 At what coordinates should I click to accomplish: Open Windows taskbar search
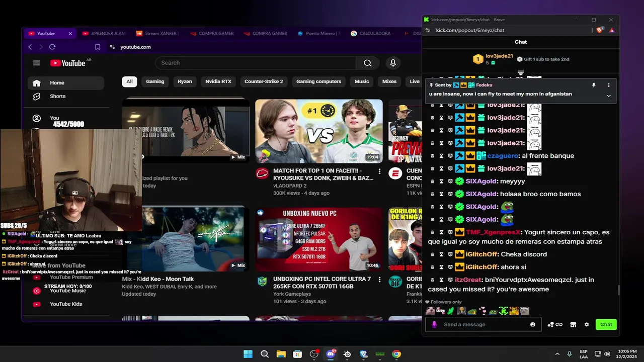pyautogui.click(x=265, y=354)
